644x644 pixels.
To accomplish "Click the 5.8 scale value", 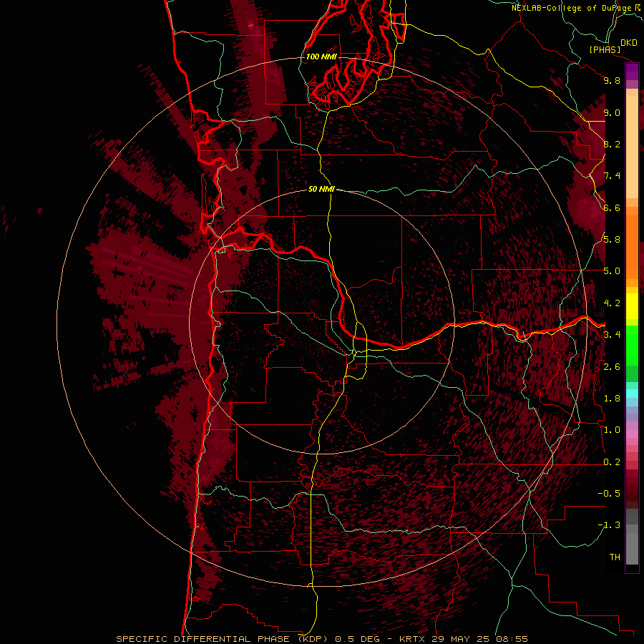I will tap(612, 240).
